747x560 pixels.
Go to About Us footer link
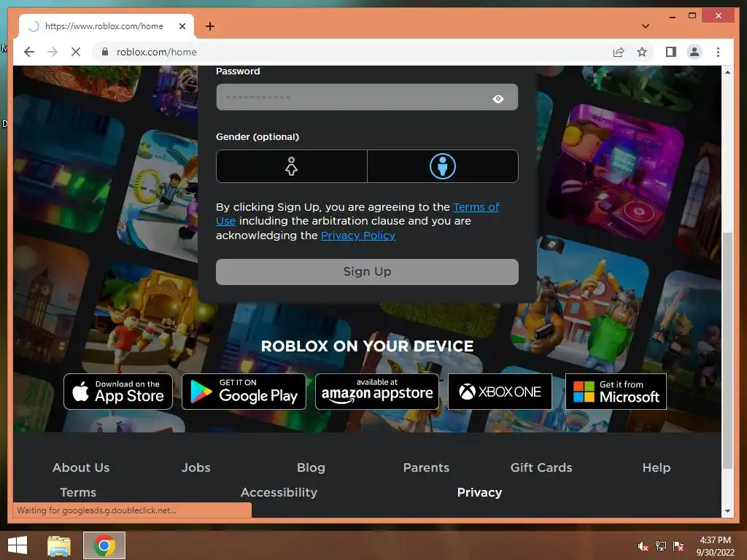pos(81,467)
